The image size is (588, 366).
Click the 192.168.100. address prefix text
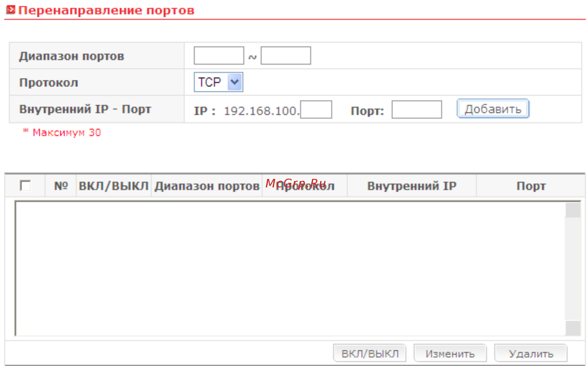[262, 111]
